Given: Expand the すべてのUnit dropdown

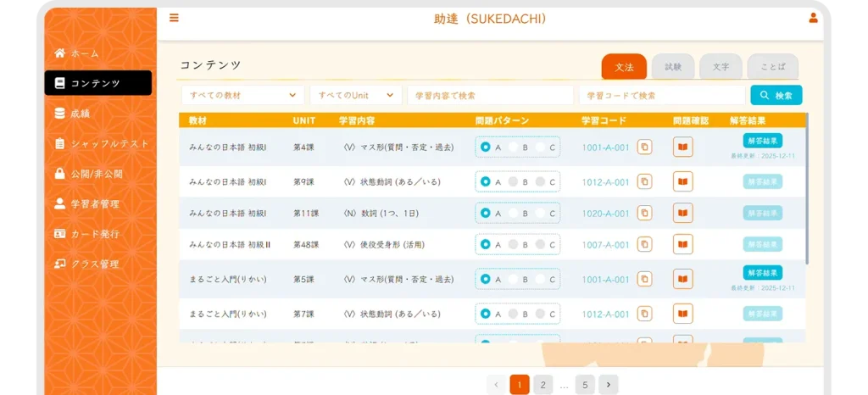Looking at the screenshot, I should pyautogui.click(x=355, y=96).
